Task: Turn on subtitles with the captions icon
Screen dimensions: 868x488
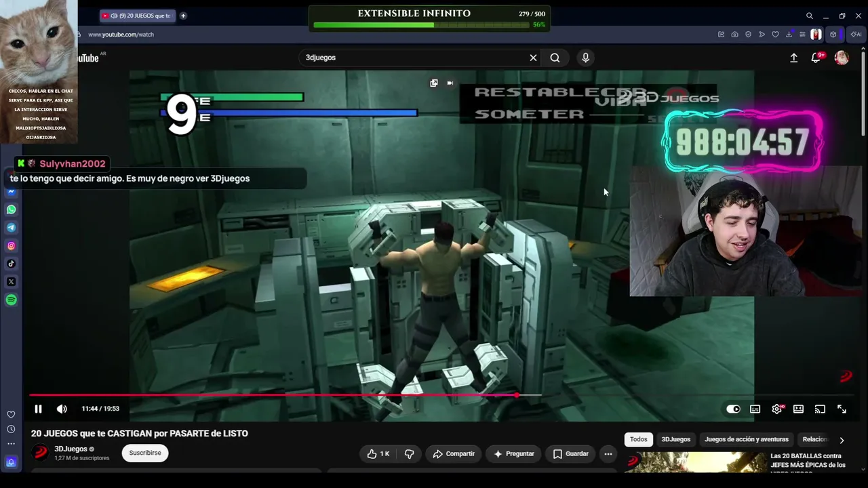Action: (755, 409)
